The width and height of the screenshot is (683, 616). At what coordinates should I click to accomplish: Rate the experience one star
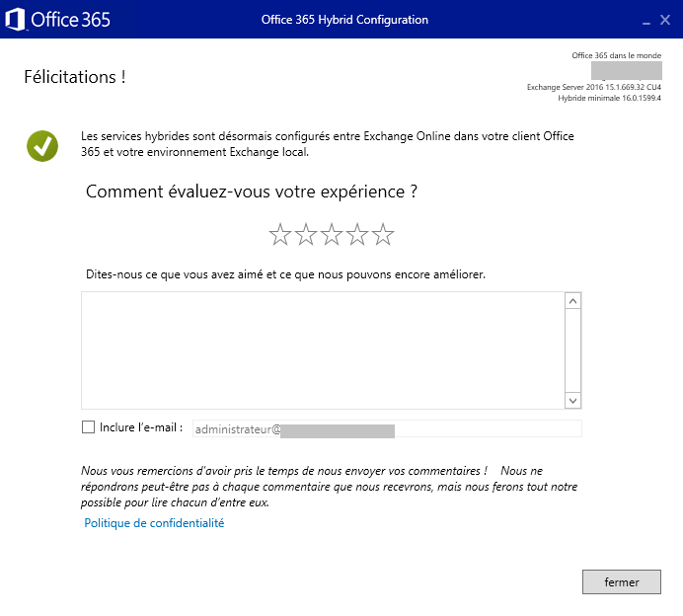tap(280, 235)
